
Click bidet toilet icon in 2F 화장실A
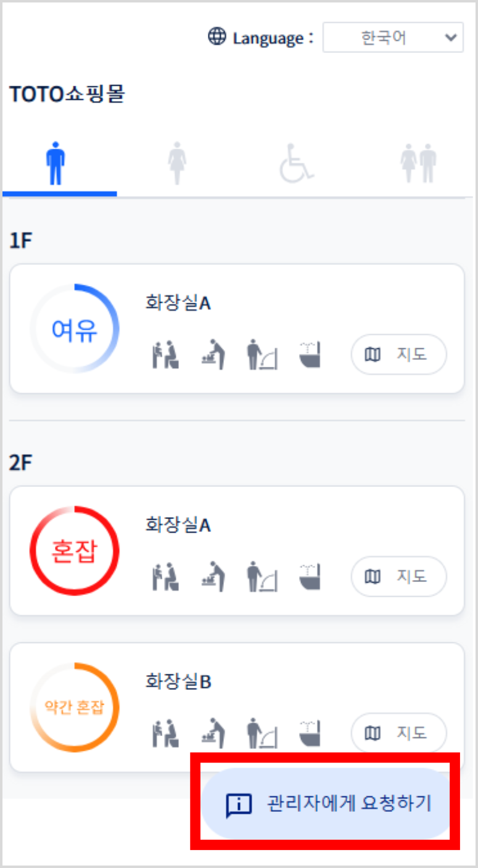tap(310, 577)
